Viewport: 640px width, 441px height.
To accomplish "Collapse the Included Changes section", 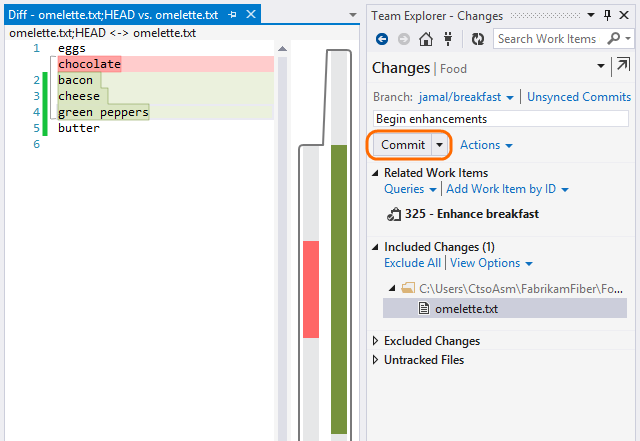I will point(376,247).
